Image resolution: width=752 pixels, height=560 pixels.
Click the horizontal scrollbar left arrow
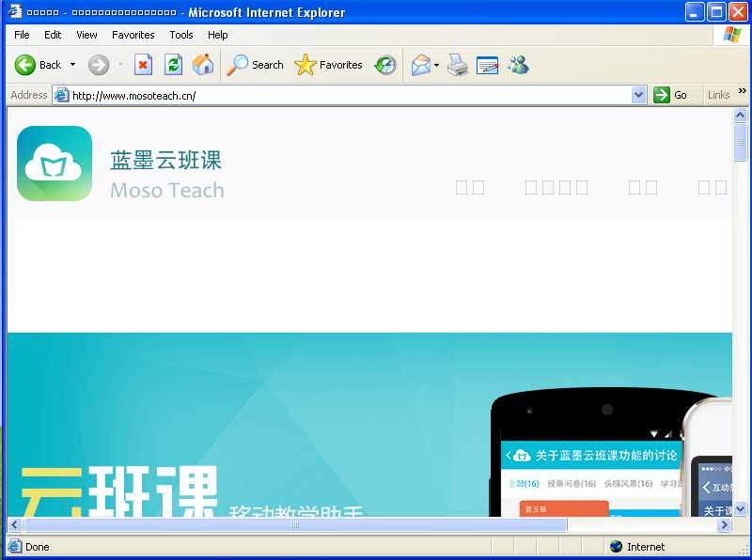point(14,524)
